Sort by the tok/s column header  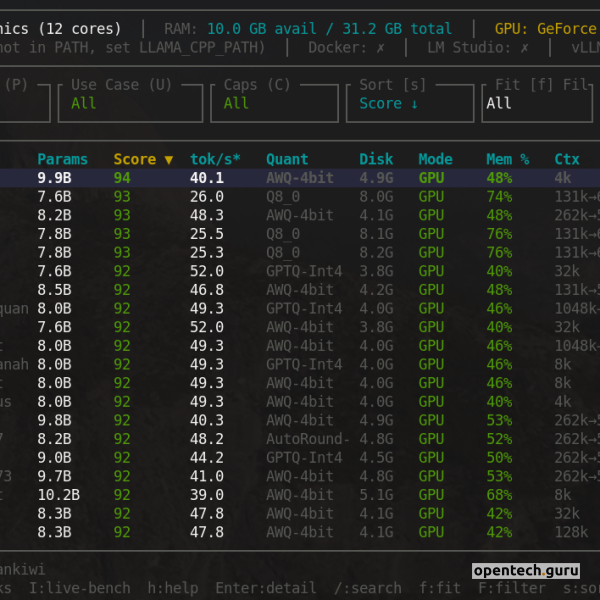click(x=215, y=159)
